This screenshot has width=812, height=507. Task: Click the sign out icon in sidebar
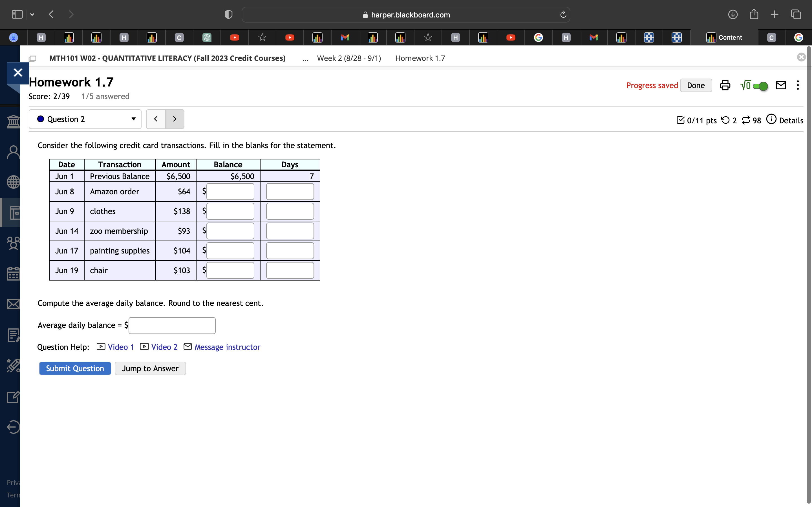[13, 427]
